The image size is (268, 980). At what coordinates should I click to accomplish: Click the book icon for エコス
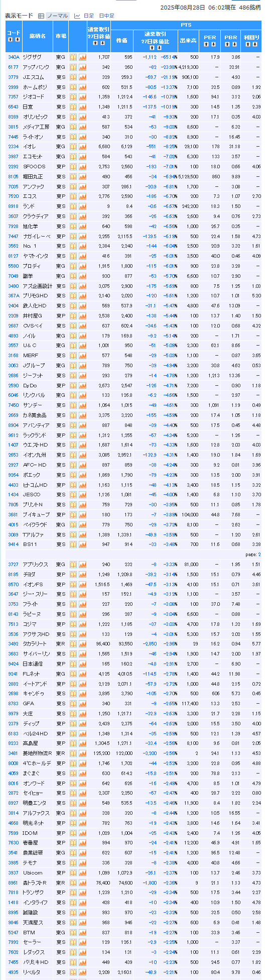[x=73, y=196]
